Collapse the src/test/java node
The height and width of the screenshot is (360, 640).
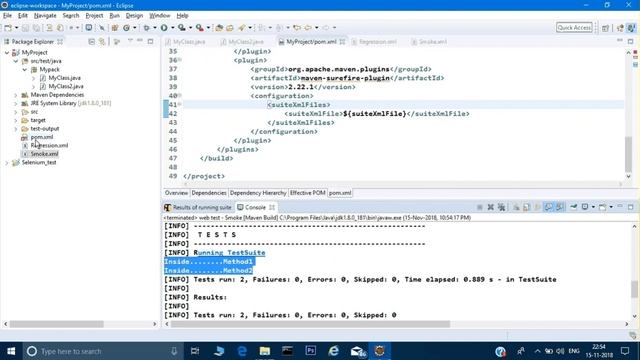[x=16, y=61]
